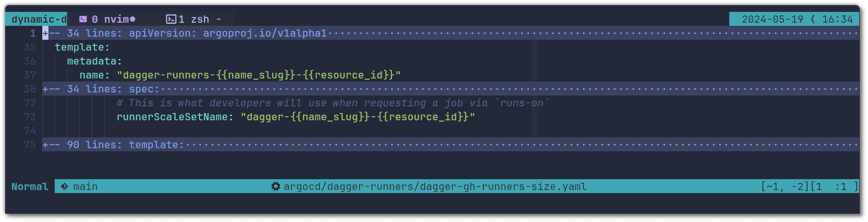The width and height of the screenshot is (868, 222).
Task: Click the dynamic-d session name
Action: coord(39,19)
